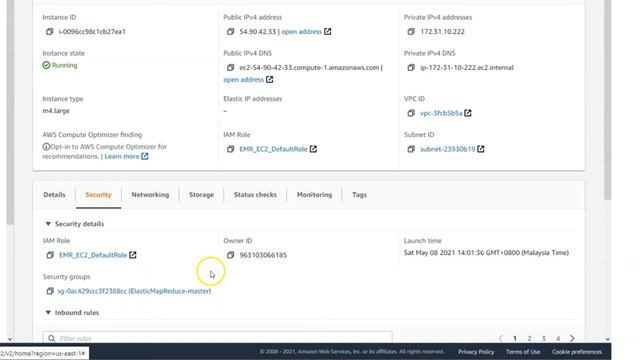Go to previous page of inbound rules
The height and width of the screenshot is (360, 640).
point(501,338)
